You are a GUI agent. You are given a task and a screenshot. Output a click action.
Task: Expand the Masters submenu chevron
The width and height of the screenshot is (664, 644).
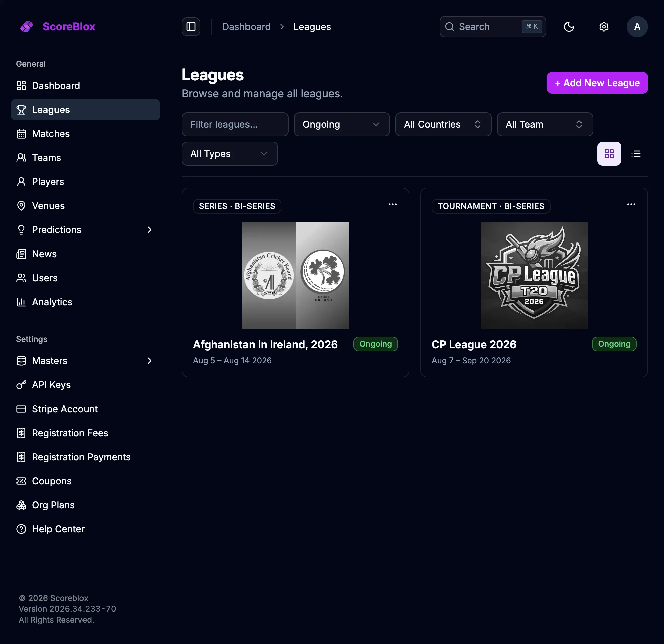coord(150,361)
